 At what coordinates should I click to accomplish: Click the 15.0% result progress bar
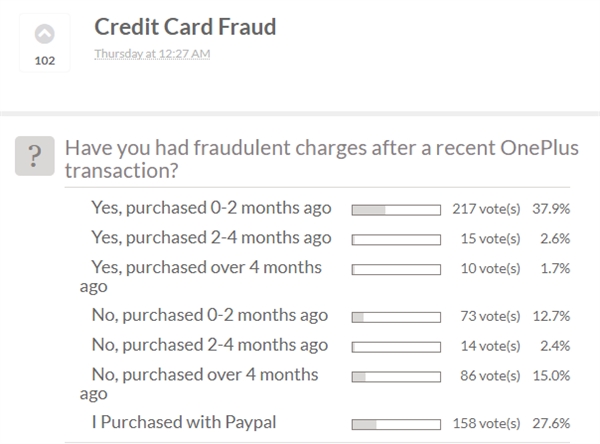[x=396, y=377]
